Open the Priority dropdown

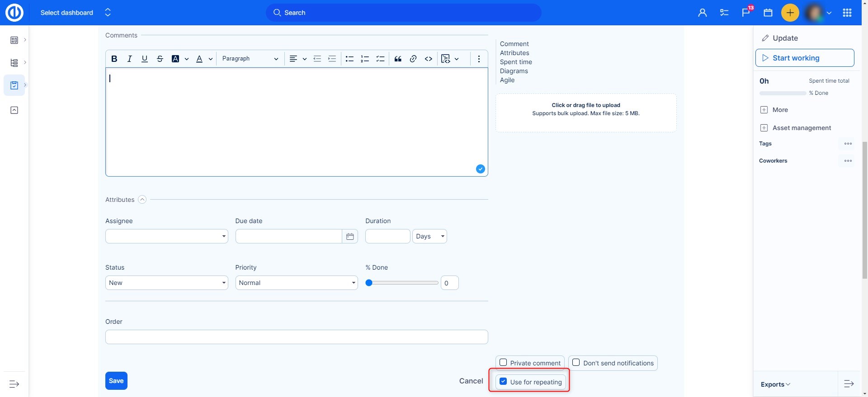point(296,283)
